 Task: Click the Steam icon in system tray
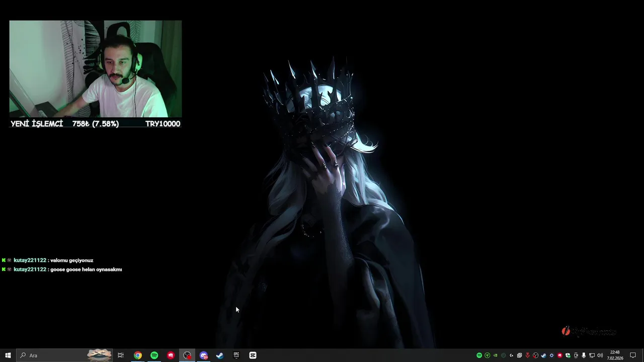click(543, 355)
